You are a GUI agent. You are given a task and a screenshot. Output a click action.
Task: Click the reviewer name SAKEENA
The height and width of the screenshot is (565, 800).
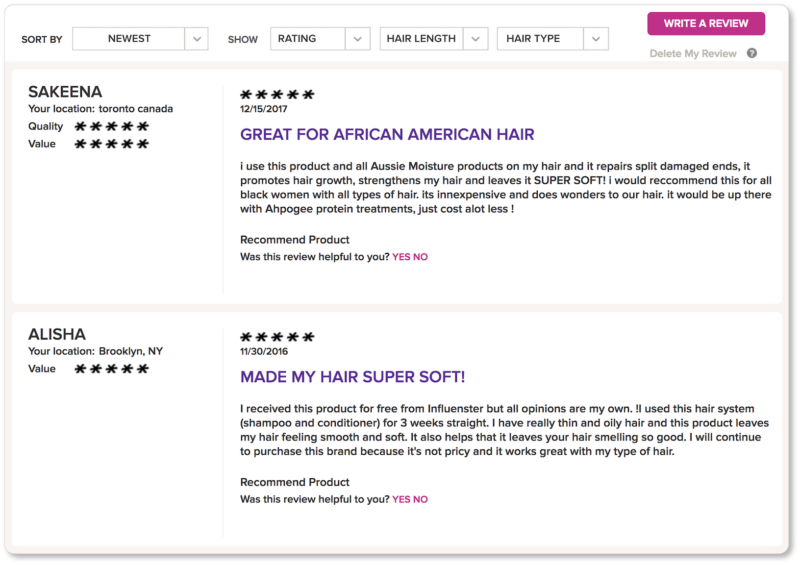coord(65,92)
